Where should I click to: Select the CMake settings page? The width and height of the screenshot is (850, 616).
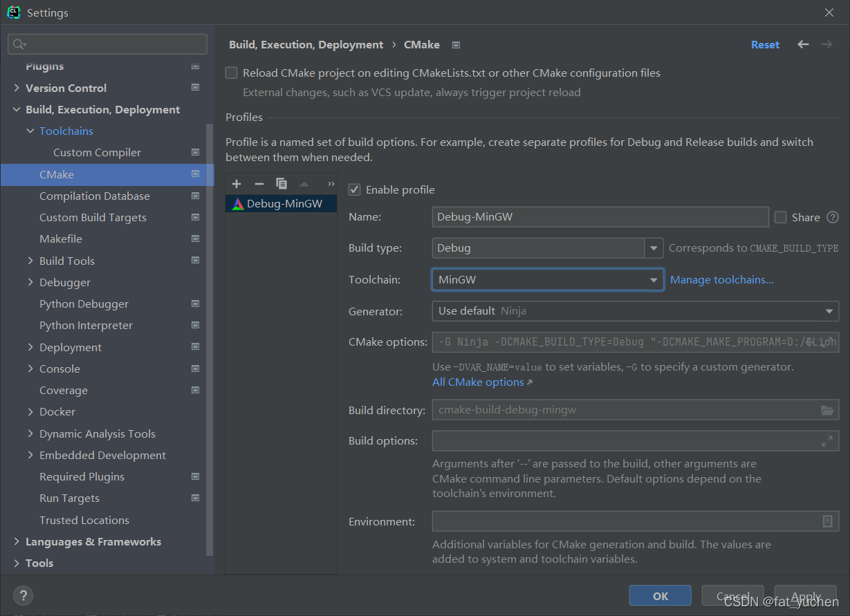(107, 174)
